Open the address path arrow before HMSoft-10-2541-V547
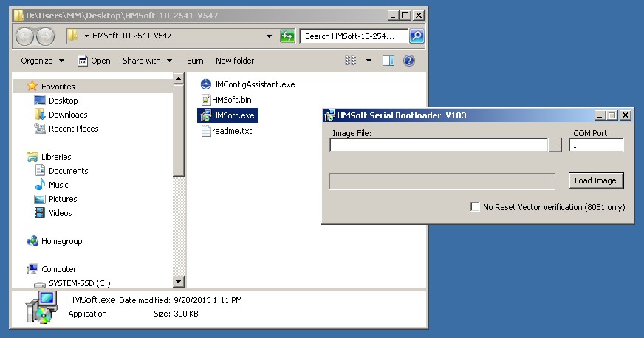The width and height of the screenshot is (644, 338). (86, 36)
